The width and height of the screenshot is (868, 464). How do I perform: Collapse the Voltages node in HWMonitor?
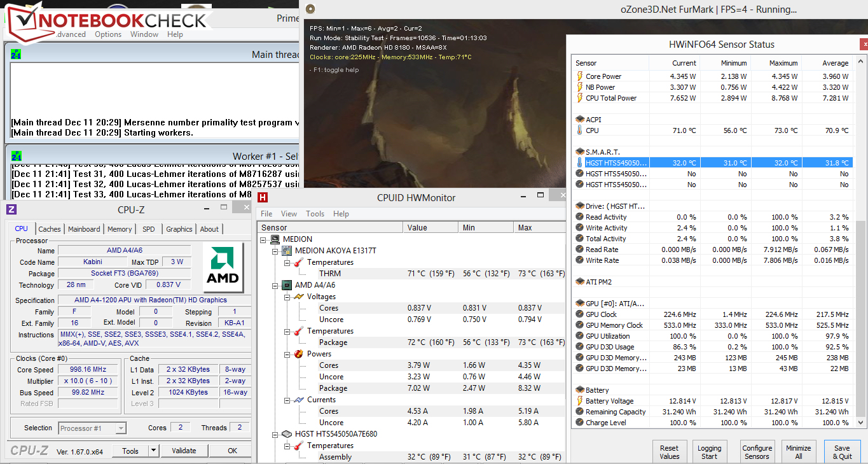click(x=287, y=297)
